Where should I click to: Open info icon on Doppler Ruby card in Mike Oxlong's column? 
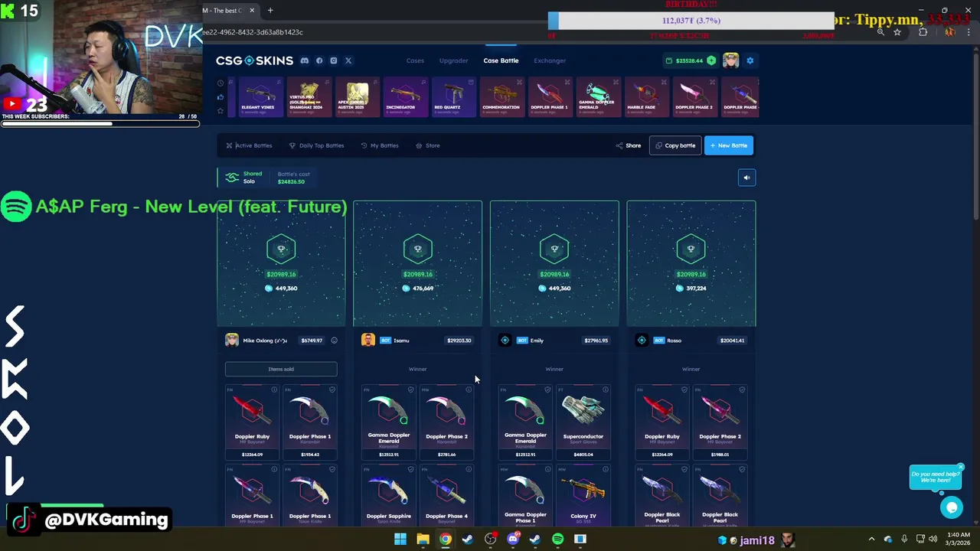(x=274, y=390)
